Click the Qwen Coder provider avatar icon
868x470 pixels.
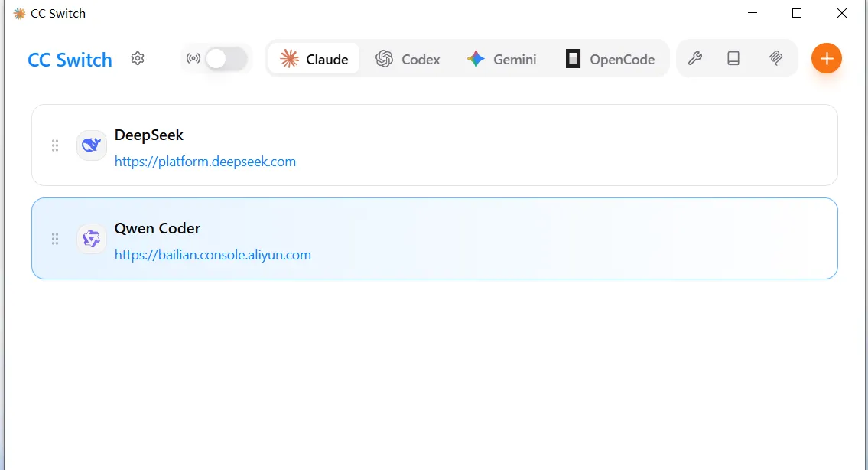[x=91, y=238]
